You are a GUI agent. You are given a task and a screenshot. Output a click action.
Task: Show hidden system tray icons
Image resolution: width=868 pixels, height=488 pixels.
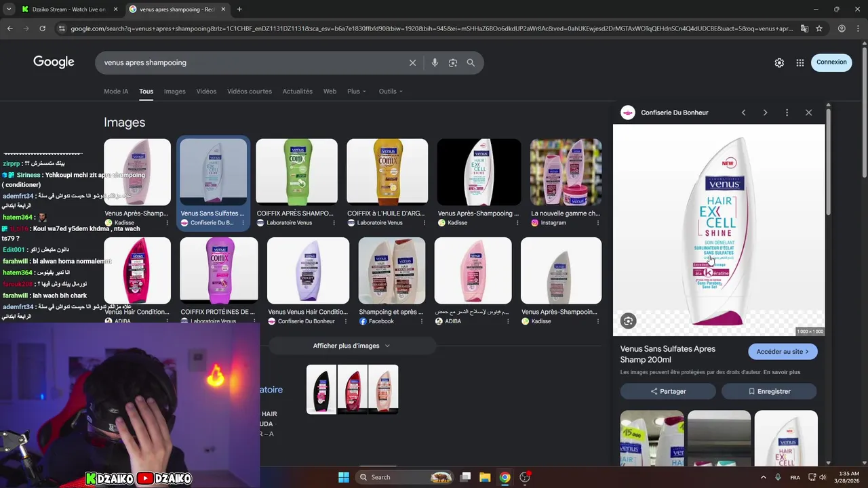click(x=763, y=477)
